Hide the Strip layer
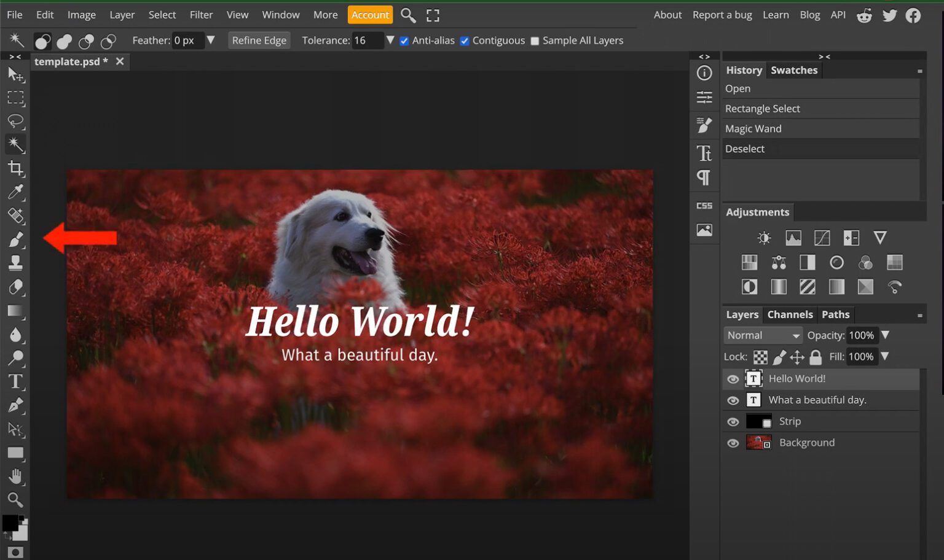The height and width of the screenshot is (560, 944). 733,421
